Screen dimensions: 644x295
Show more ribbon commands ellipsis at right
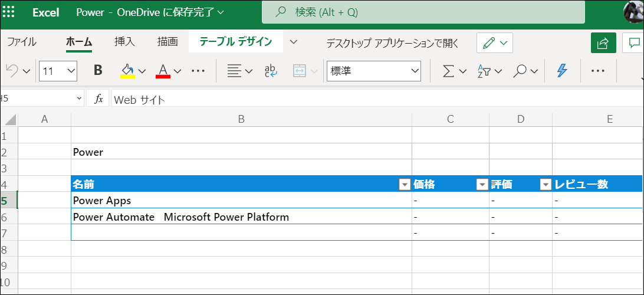(597, 71)
